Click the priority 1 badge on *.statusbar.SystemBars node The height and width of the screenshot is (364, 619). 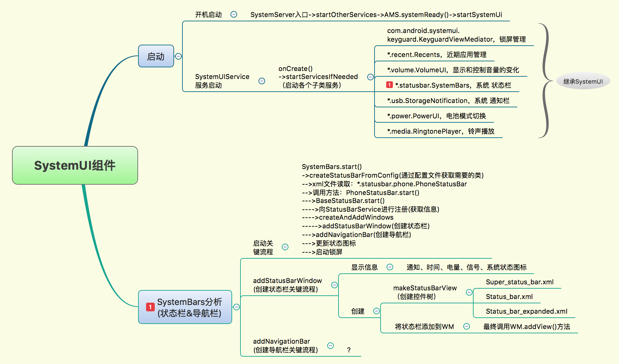[390, 85]
